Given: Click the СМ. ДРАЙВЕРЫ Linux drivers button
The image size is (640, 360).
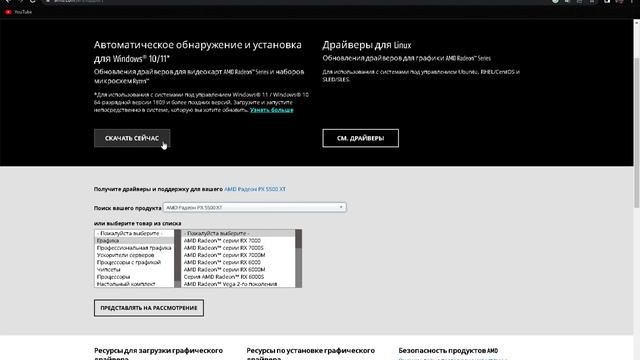Looking at the screenshot, I should click(360, 138).
